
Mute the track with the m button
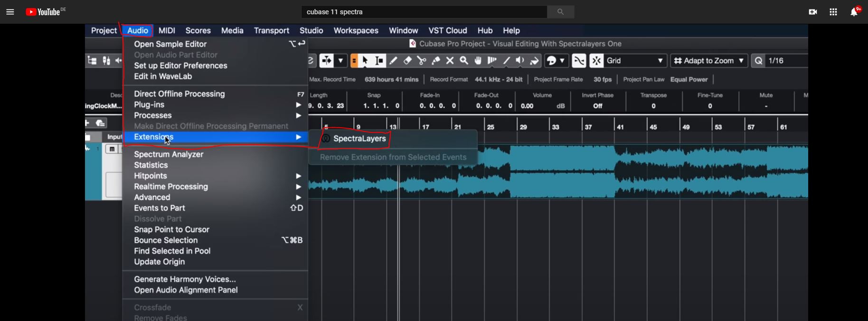pos(112,149)
